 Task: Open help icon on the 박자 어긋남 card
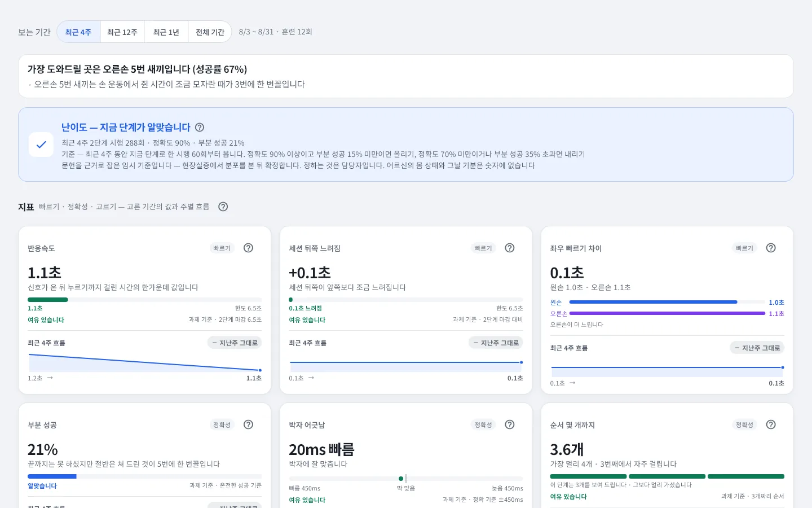(x=510, y=424)
